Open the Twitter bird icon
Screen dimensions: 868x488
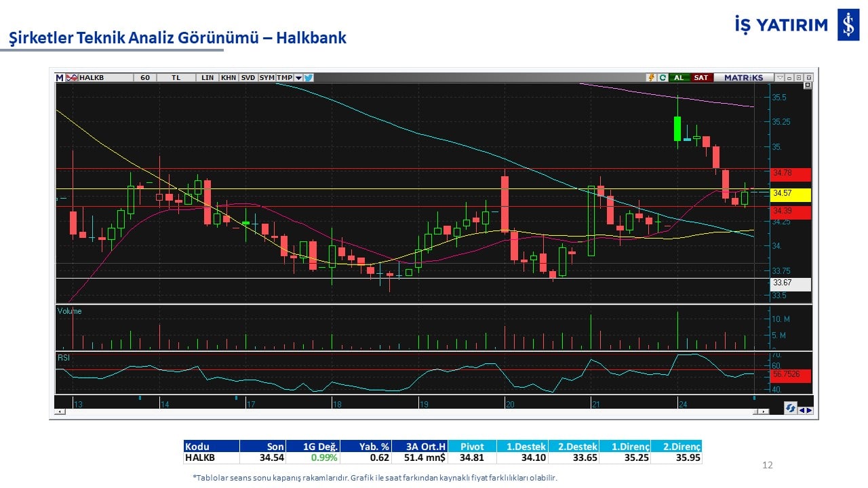[309, 77]
